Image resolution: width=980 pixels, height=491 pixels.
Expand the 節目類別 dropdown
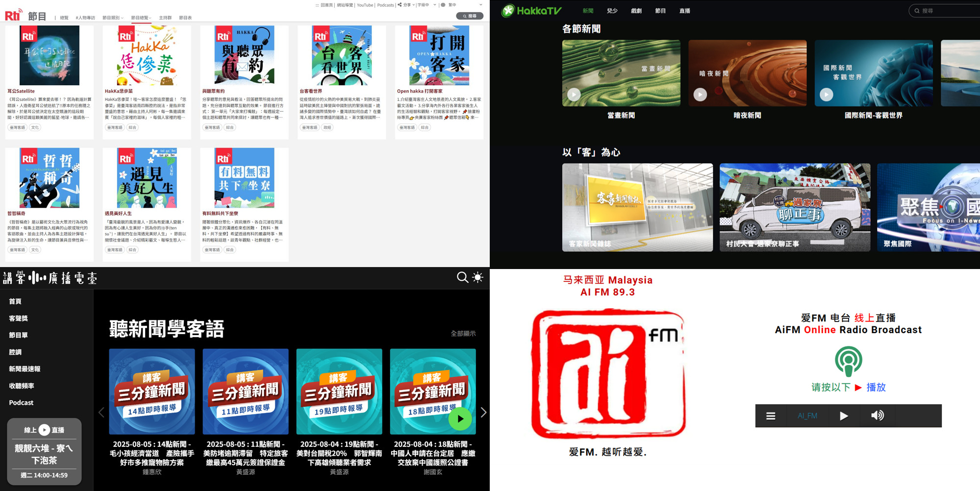pos(113,18)
